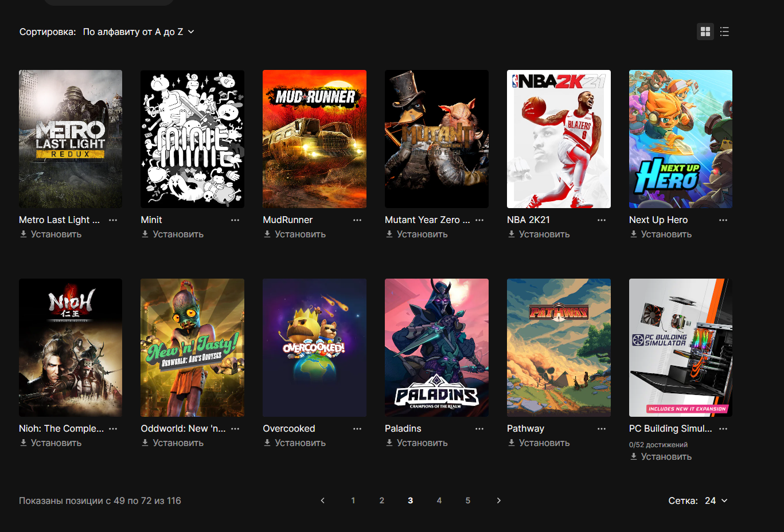Open the Overcooked cover art
The height and width of the screenshot is (532, 784).
click(x=314, y=347)
